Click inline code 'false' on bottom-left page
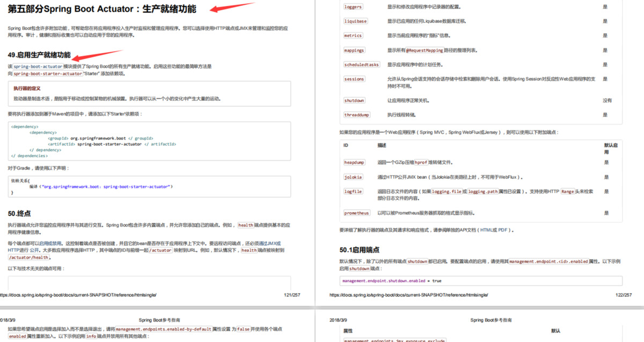Screen dimensions: 644x342 (x=244, y=329)
